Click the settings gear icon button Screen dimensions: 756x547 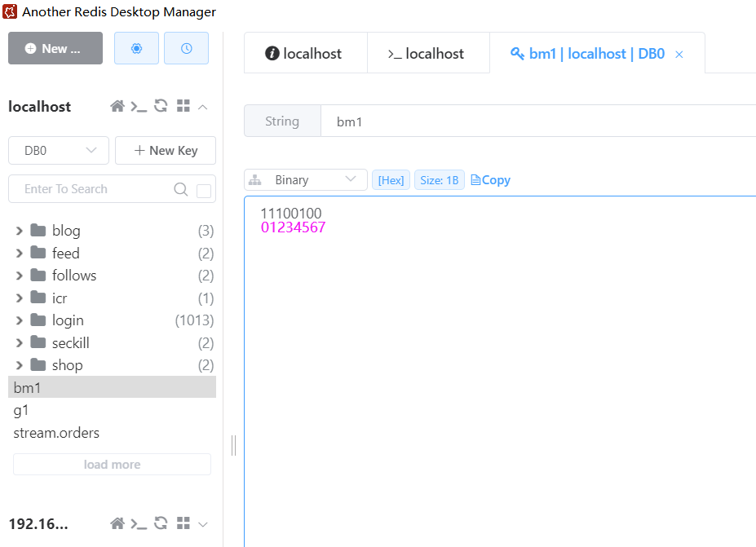pos(136,49)
